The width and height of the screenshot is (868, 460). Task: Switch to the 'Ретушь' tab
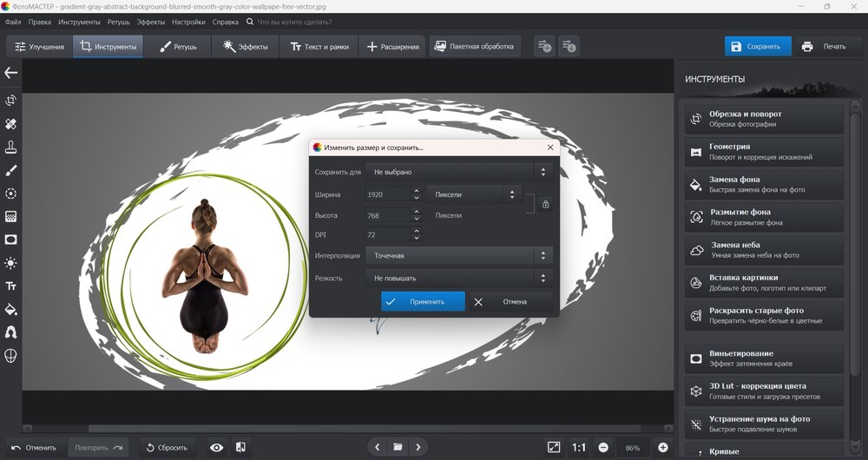tap(178, 46)
